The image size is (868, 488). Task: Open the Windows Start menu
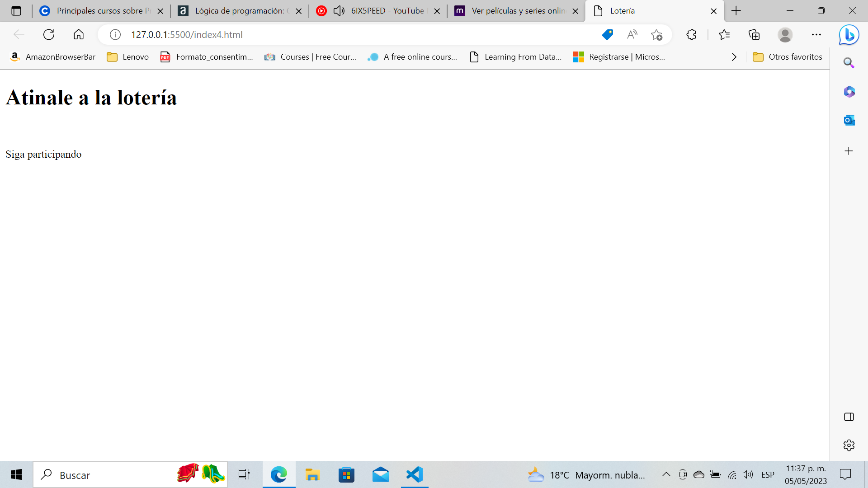point(16,474)
